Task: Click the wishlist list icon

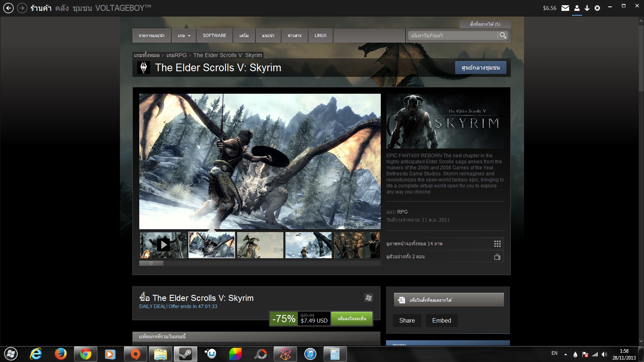Action: click(401, 300)
